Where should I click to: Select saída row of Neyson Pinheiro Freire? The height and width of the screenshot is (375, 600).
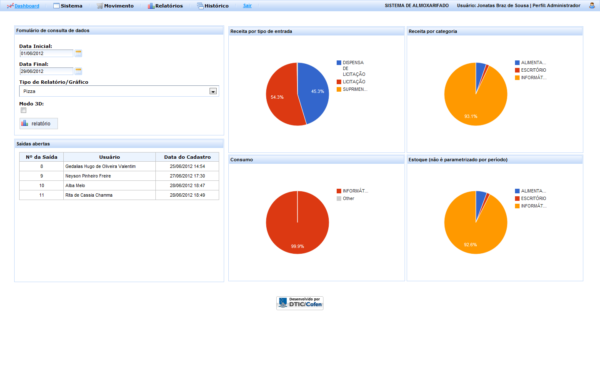119,176
